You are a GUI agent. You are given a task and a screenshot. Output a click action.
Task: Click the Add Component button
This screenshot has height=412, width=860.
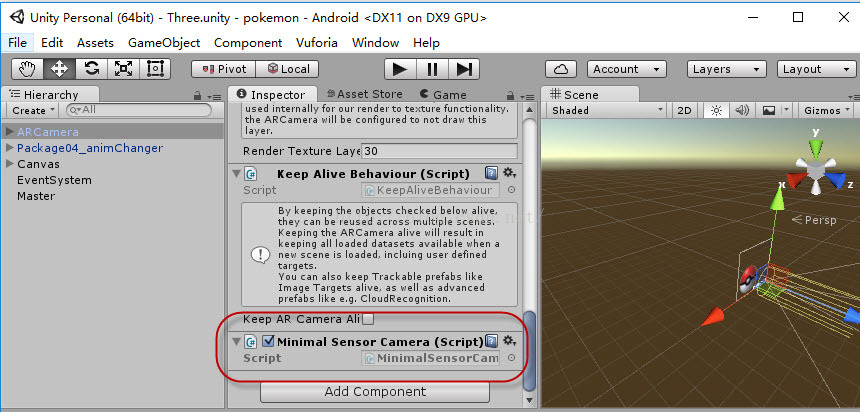[375, 392]
